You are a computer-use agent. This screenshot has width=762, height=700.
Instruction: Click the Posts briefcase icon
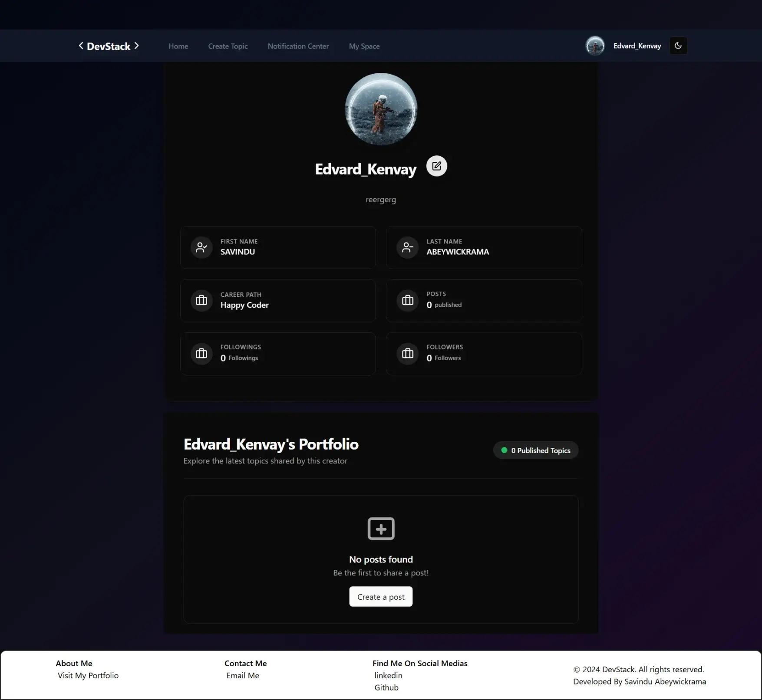[407, 300]
